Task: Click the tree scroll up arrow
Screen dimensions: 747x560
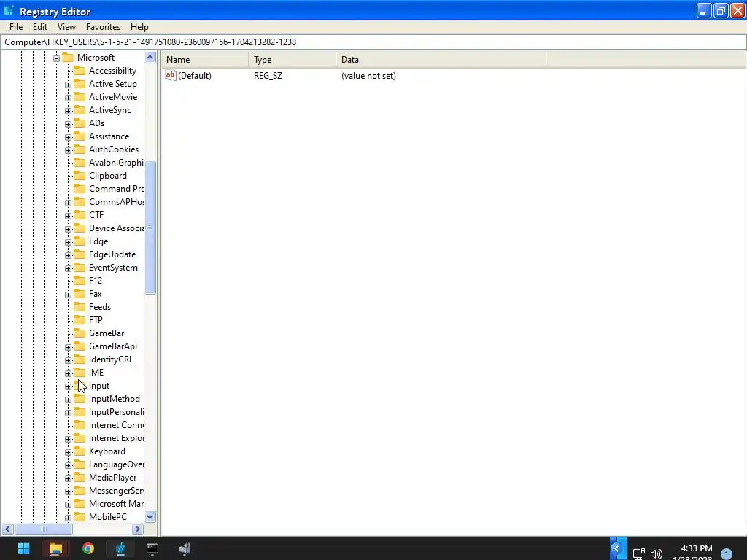Action: pyautogui.click(x=150, y=58)
